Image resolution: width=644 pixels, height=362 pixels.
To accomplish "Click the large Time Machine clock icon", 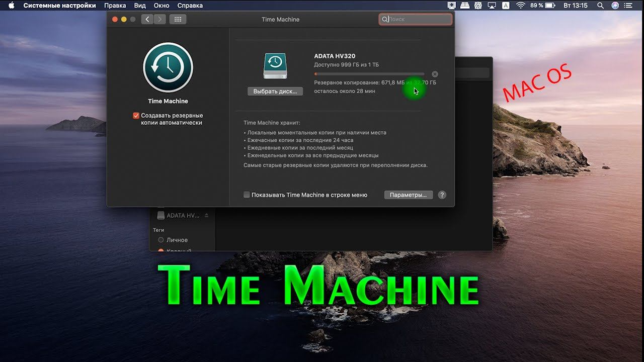I will click(x=168, y=67).
